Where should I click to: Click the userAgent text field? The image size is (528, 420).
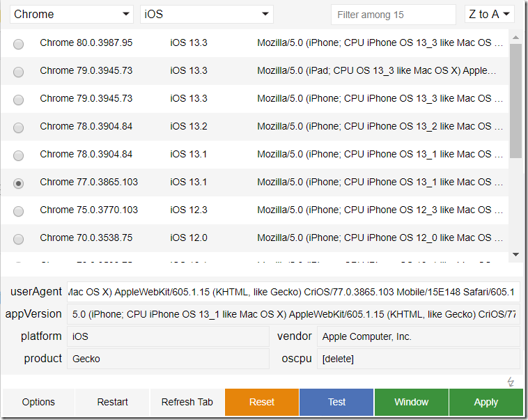[x=293, y=292]
